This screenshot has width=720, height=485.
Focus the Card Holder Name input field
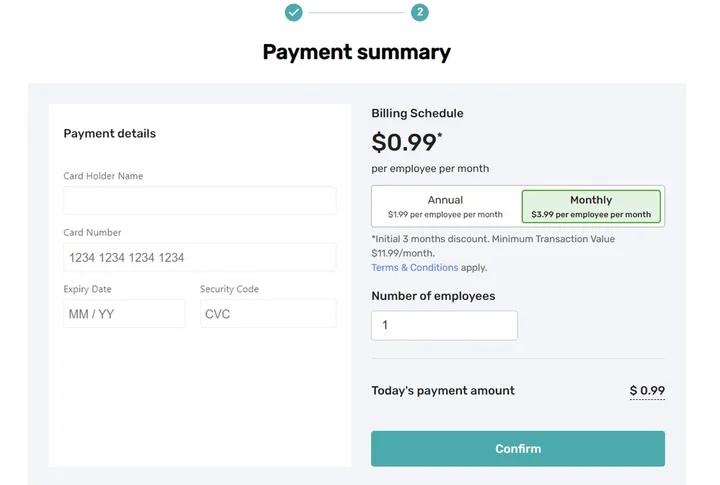coord(200,201)
